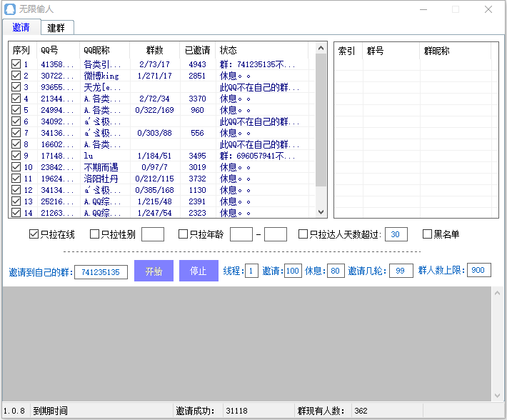Click the 无限偷人 app icon in title bar

pyautogui.click(x=10, y=9)
